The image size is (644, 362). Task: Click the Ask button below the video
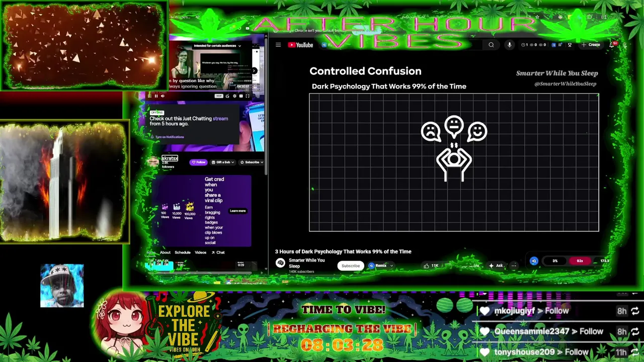[496, 265]
